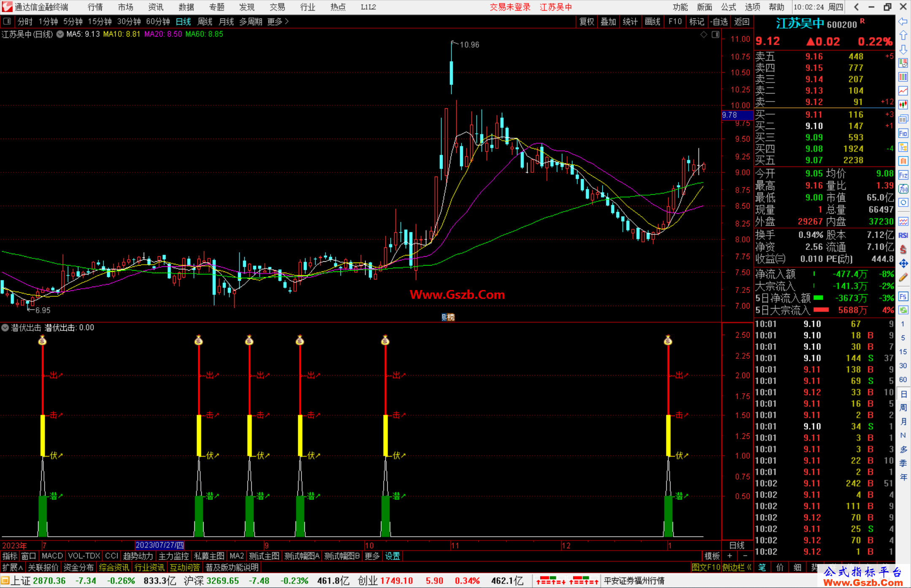The image size is (911, 588).
Task: Open the candlestick chart sidebar icon
Action: coord(903,105)
